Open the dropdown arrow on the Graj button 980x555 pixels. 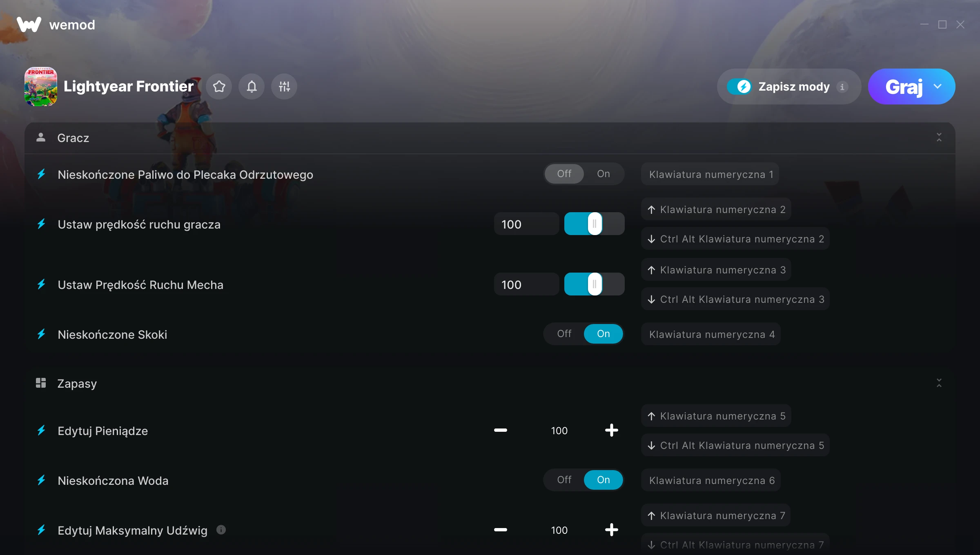[x=938, y=87]
